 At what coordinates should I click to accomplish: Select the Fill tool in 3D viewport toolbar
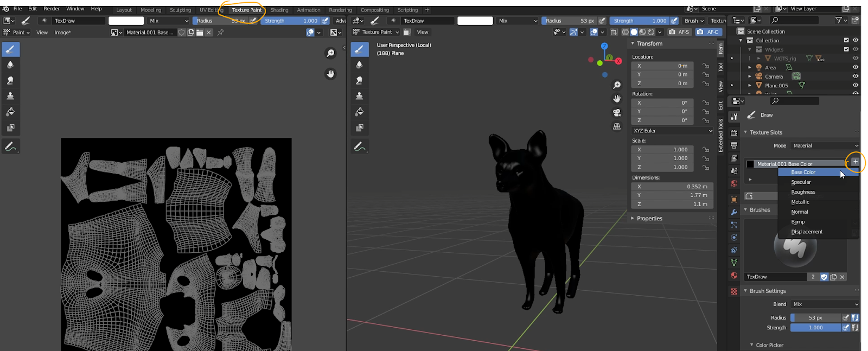359,112
